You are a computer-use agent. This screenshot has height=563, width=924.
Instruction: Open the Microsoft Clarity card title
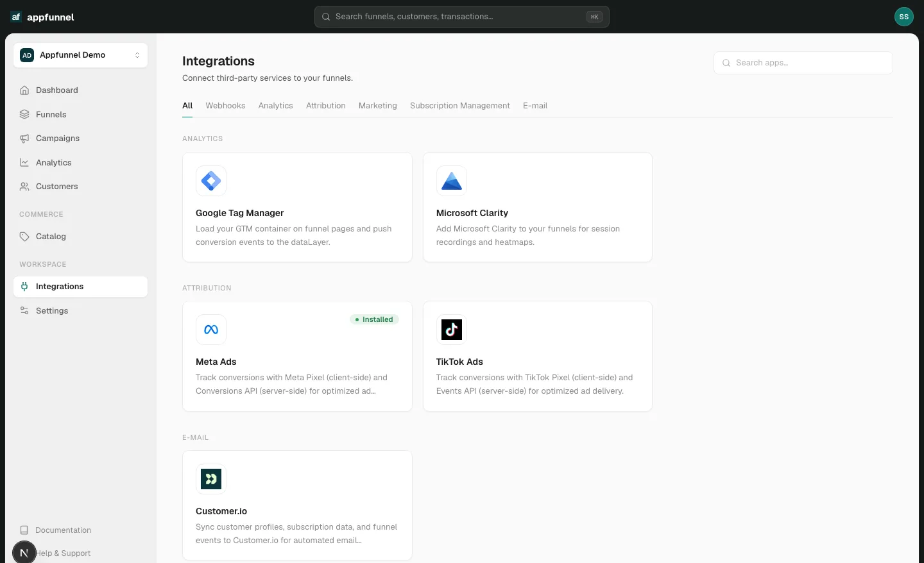click(472, 213)
